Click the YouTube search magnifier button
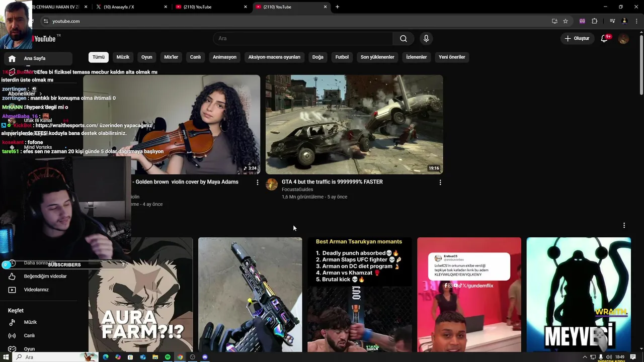644x362 pixels. coord(404,39)
